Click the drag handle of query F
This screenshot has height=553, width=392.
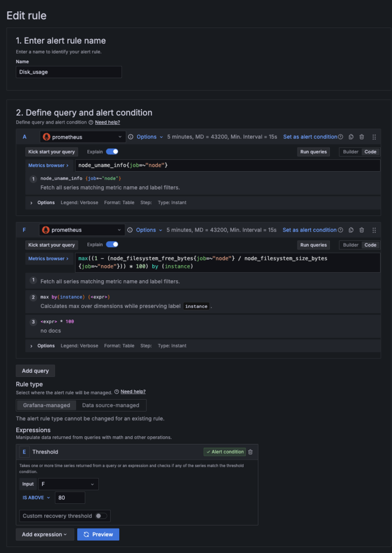click(374, 230)
